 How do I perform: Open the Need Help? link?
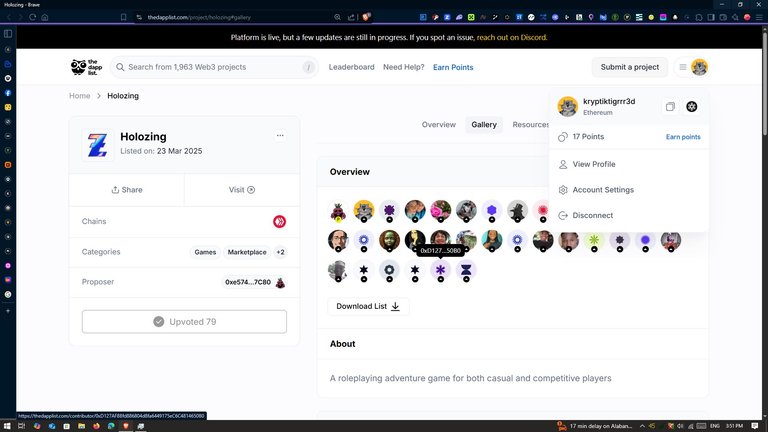[404, 67]
